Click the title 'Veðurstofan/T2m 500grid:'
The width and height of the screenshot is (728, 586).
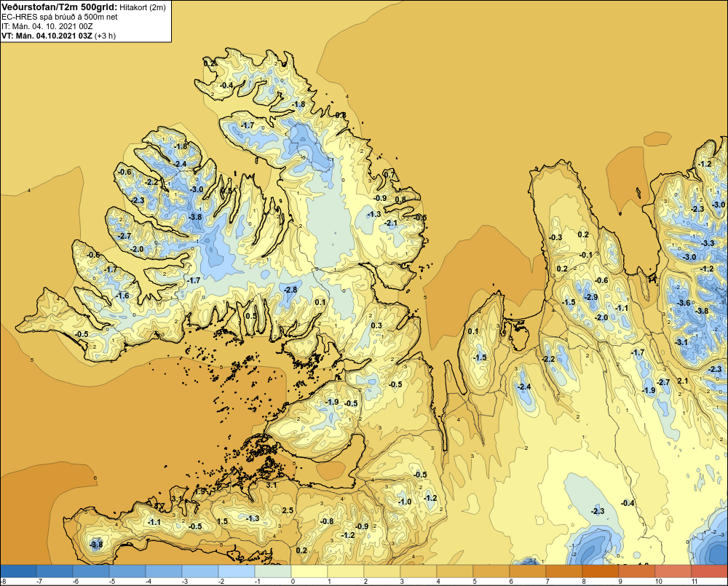coord(60,7)
